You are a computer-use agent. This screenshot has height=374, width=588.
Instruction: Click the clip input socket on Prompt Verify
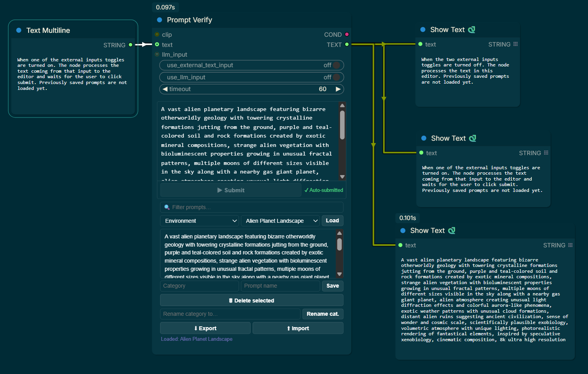tap(157, 34)
